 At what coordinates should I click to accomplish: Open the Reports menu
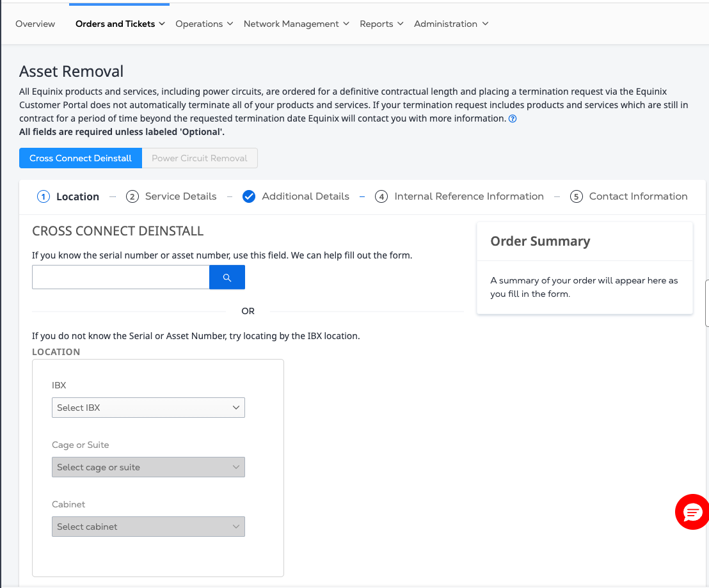381,24
